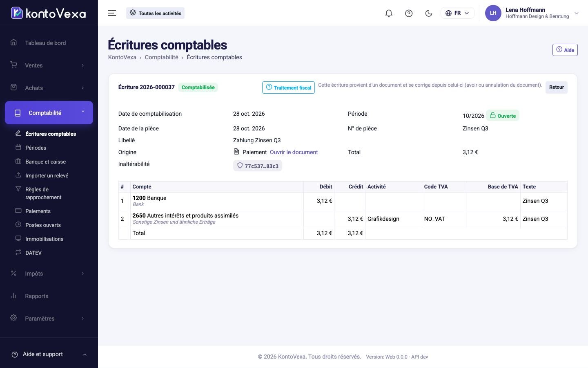Click the Comptabilisée status badge
588x368 pixels.
click(198, 88)
